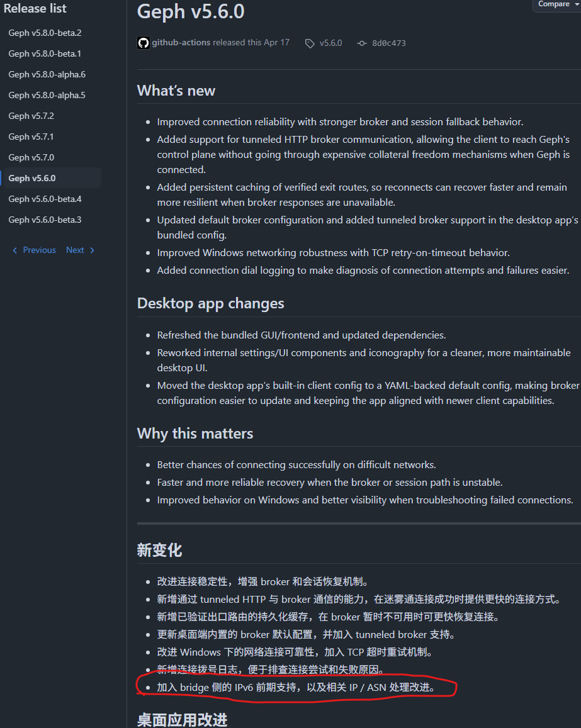Open Geph v5.6.0-beta.3 release
The image size is (581, 728).
pyautogui.click(x=45, y=220)
